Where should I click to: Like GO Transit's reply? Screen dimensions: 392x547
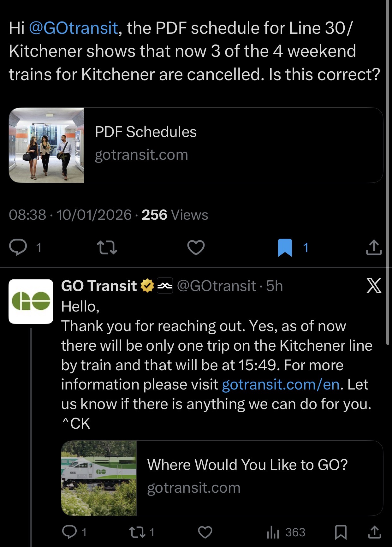tap(205, 532)
